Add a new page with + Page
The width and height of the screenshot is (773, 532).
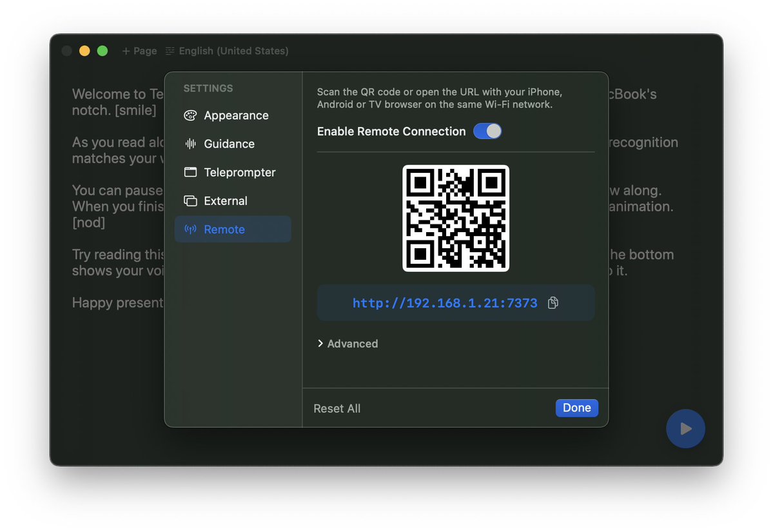tap(139, 51)
